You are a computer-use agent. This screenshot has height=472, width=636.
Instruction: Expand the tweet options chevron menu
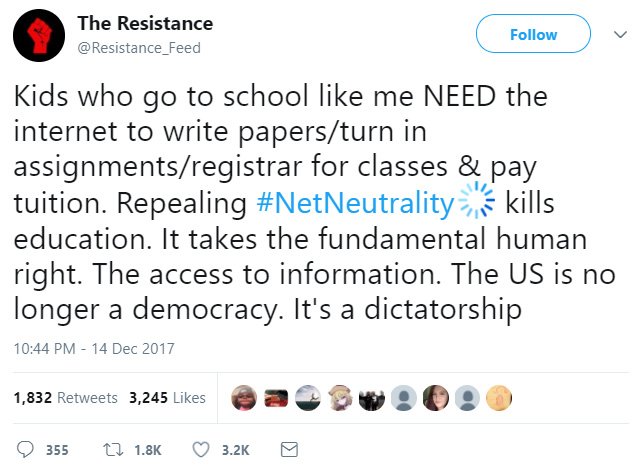[x=615, y=33]
